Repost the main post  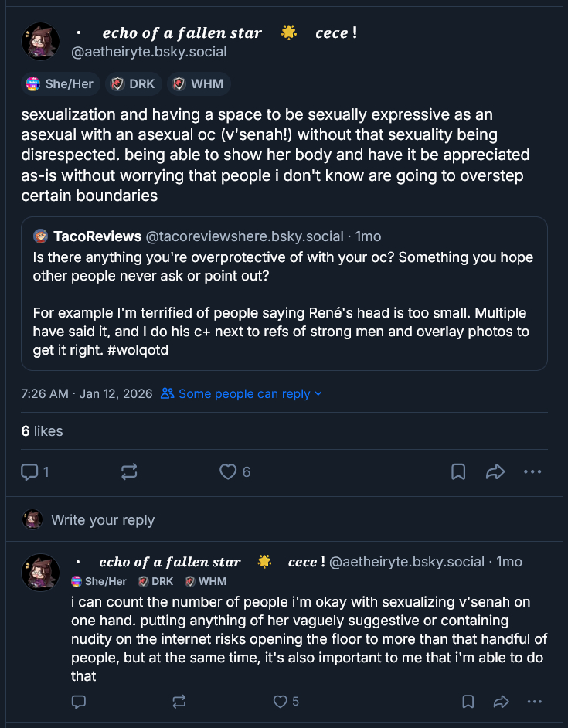129,471
